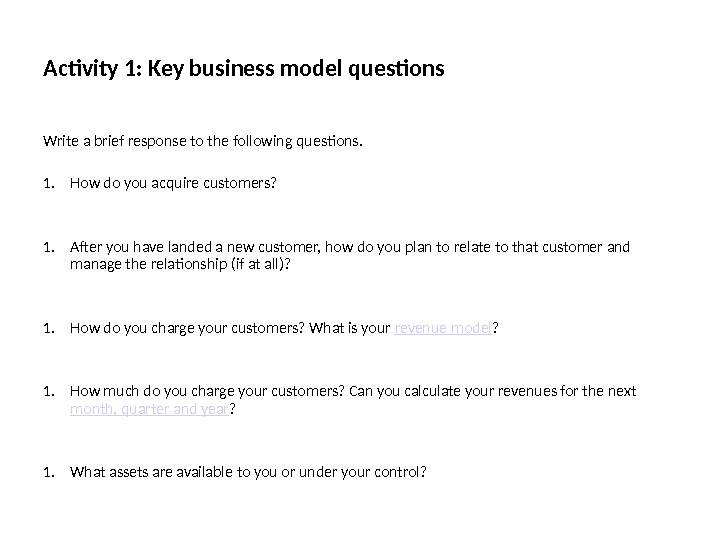
Task: Click the "Activity 1" slide title
Action: point(243,70)
